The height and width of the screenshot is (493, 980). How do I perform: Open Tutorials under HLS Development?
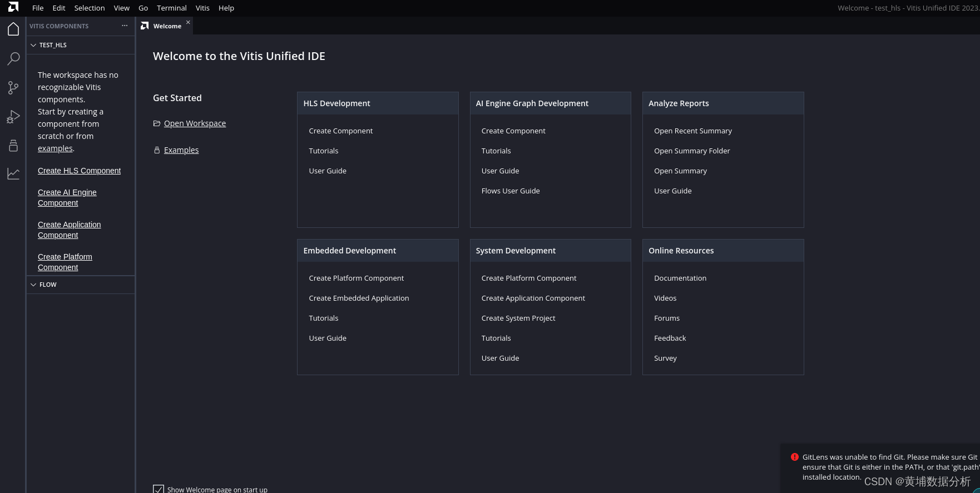click(x=324, y=151)
